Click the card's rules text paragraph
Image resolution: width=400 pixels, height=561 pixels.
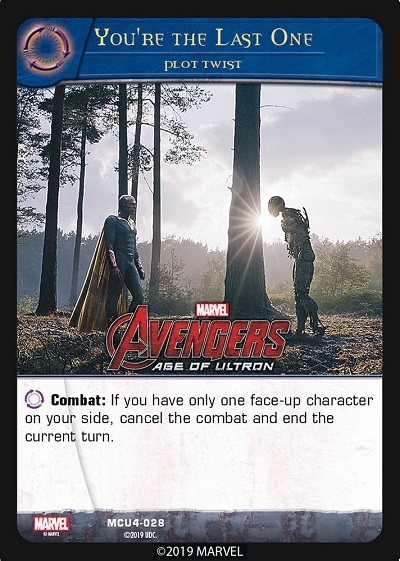pyautogui.click(x=199, y=418)
